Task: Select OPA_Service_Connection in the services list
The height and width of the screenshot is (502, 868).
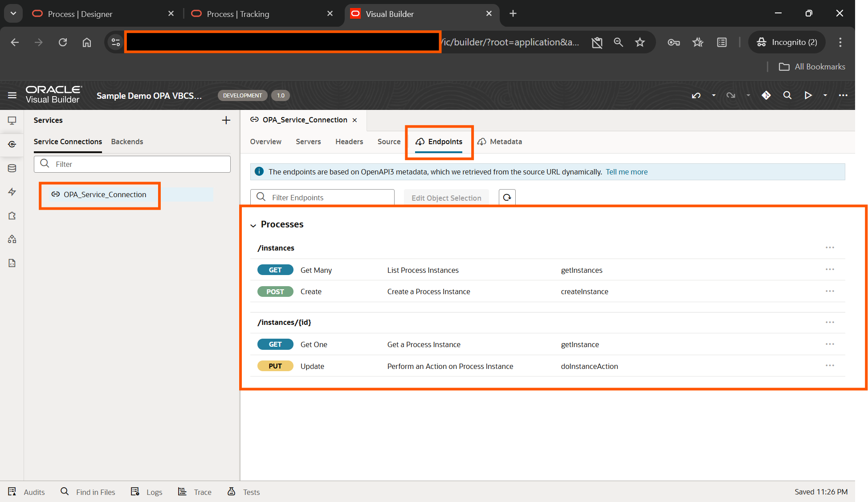Action: [105, 194]
